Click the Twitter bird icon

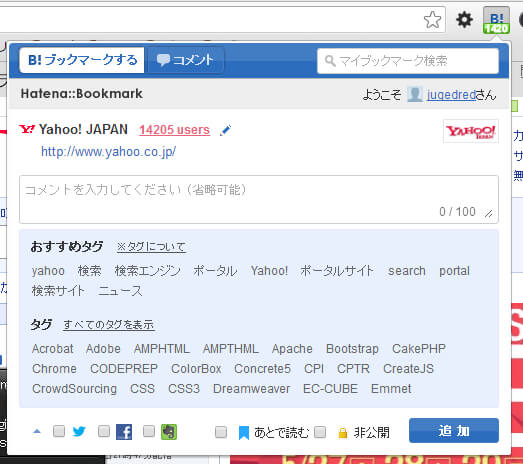click(79, 432)
